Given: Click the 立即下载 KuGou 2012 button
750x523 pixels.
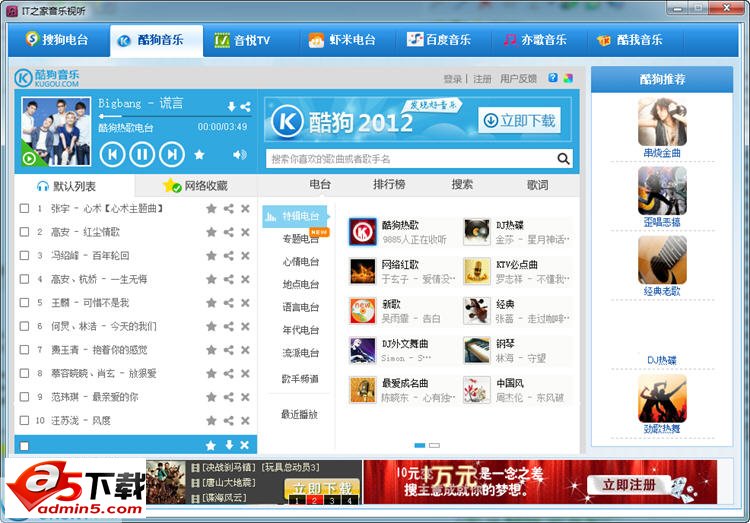Looking at the screenshot, I should [519, 120].
